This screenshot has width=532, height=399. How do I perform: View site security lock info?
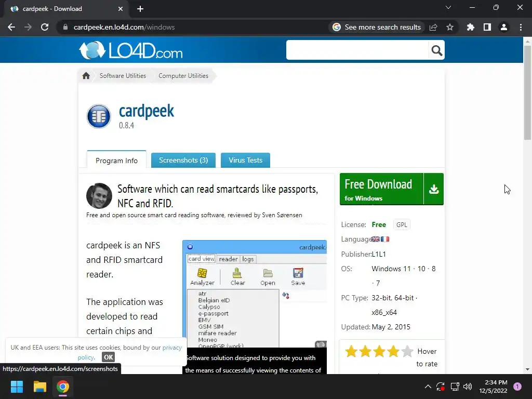(65, 27)
